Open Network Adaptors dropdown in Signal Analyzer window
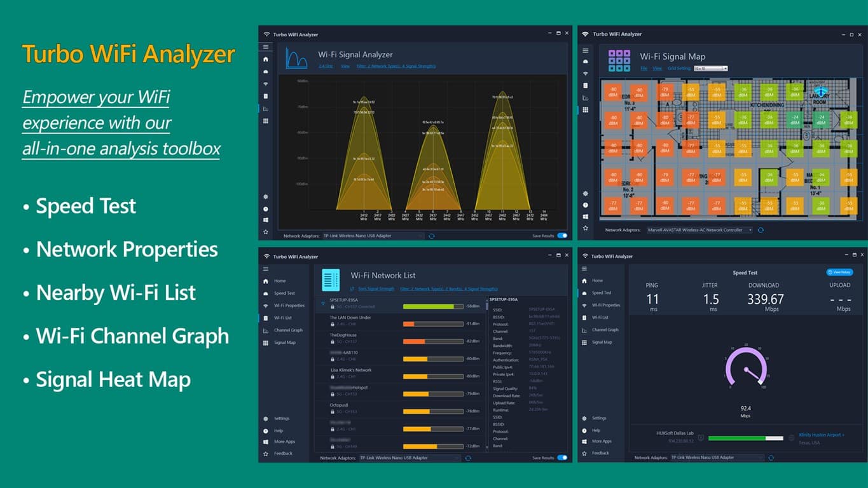The image size is (868, 488). 373,236
